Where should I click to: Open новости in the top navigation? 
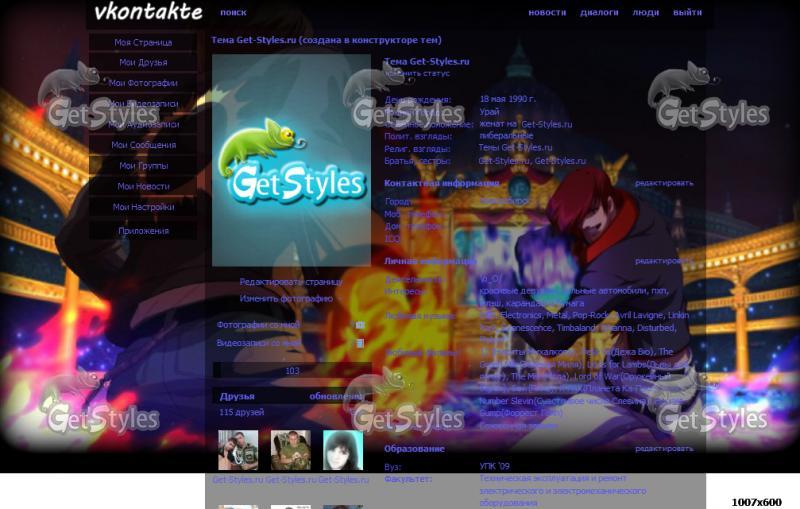(x=547, y=13)
